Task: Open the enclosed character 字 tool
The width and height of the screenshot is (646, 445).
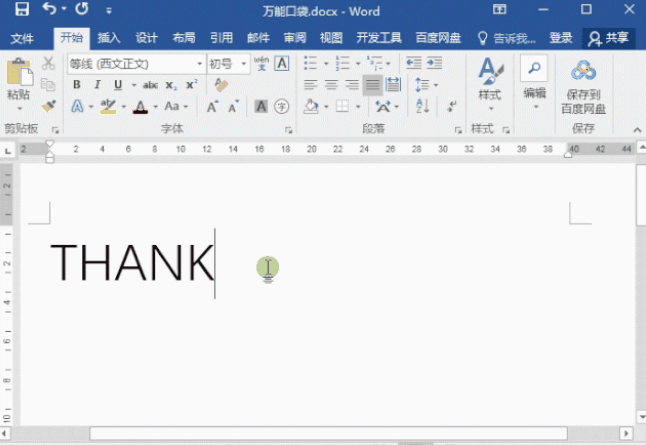Action: pos(282,107)
